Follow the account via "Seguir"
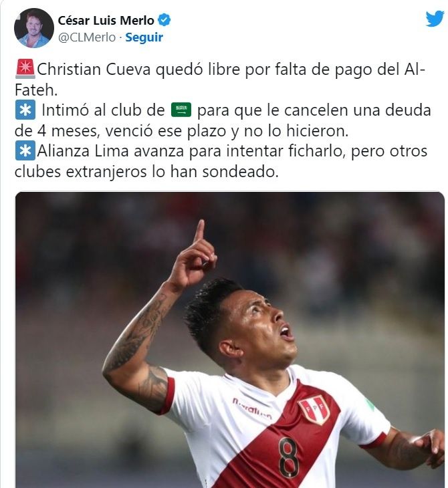This screenshot has width=448, height=488. (144, 37)
